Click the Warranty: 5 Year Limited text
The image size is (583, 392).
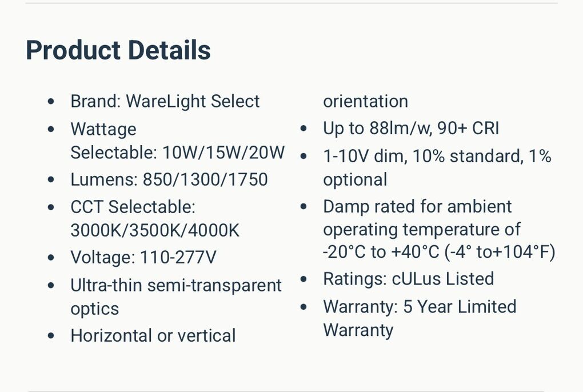(x=420, y=306)
